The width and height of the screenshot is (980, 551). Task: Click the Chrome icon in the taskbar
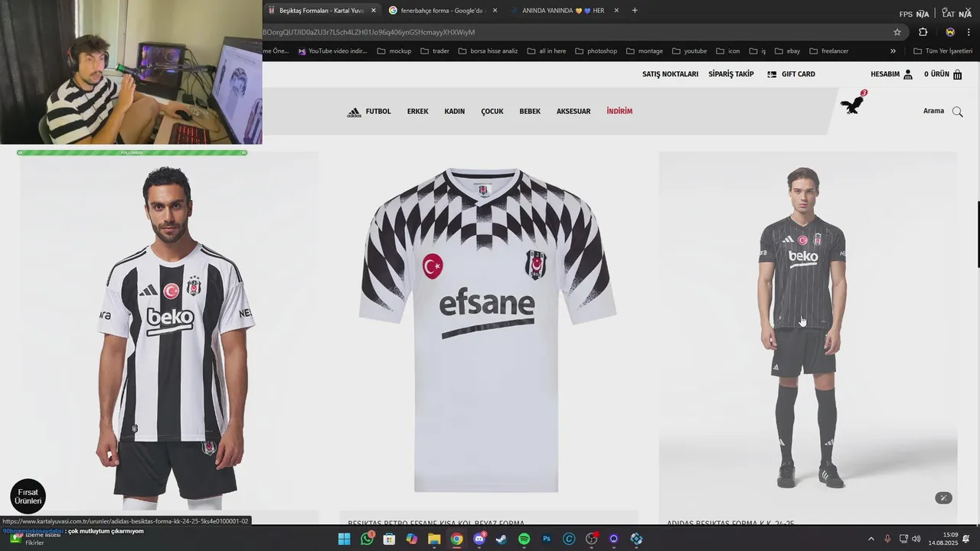[456, 539]
